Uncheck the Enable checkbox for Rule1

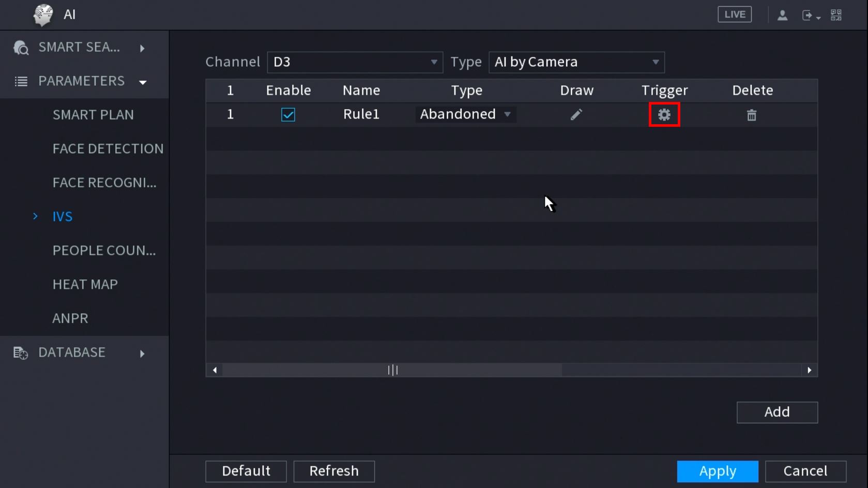(x=288, y=114)
